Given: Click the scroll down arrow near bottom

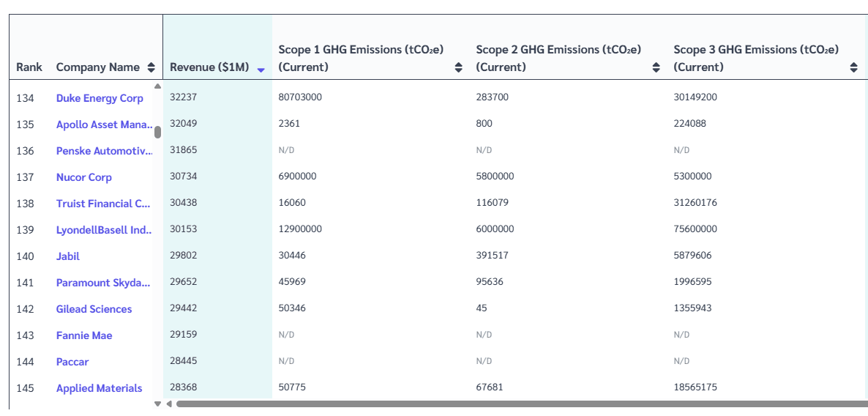Looking at the screenshot, I should click(157, 404).
